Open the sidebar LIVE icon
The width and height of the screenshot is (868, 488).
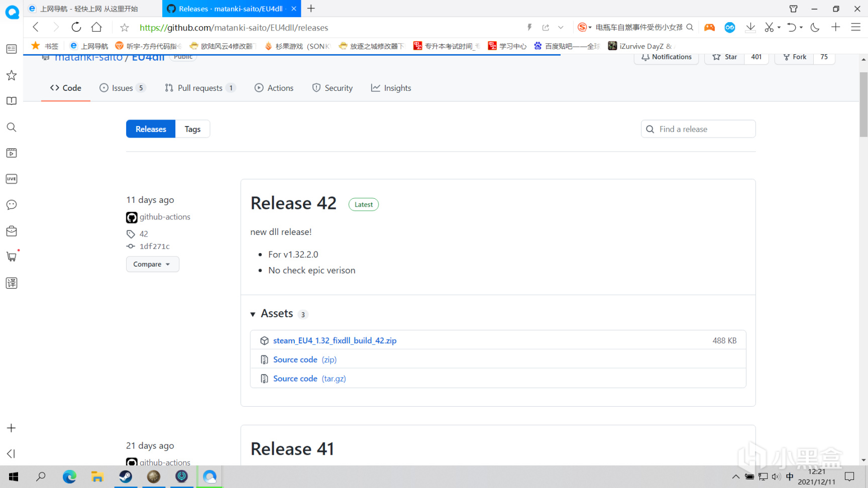click(x=12, y=179)
